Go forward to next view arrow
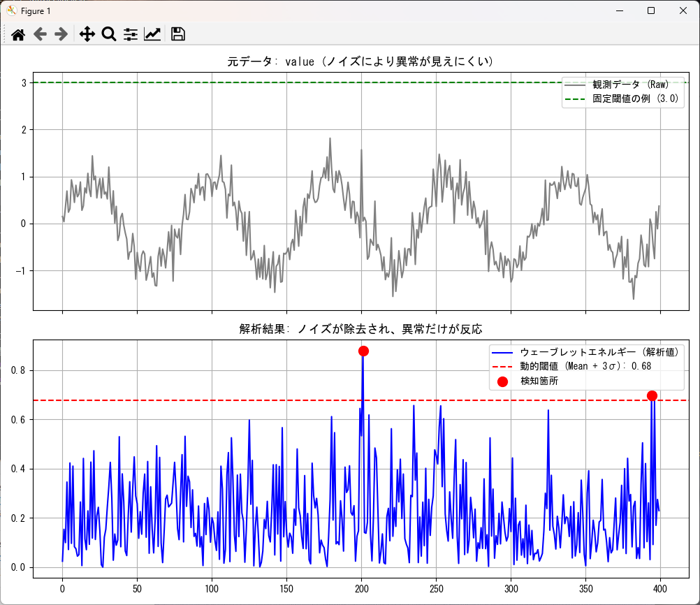Image resolution: width=700 pixels, height=605 pixels. (61, 34)
